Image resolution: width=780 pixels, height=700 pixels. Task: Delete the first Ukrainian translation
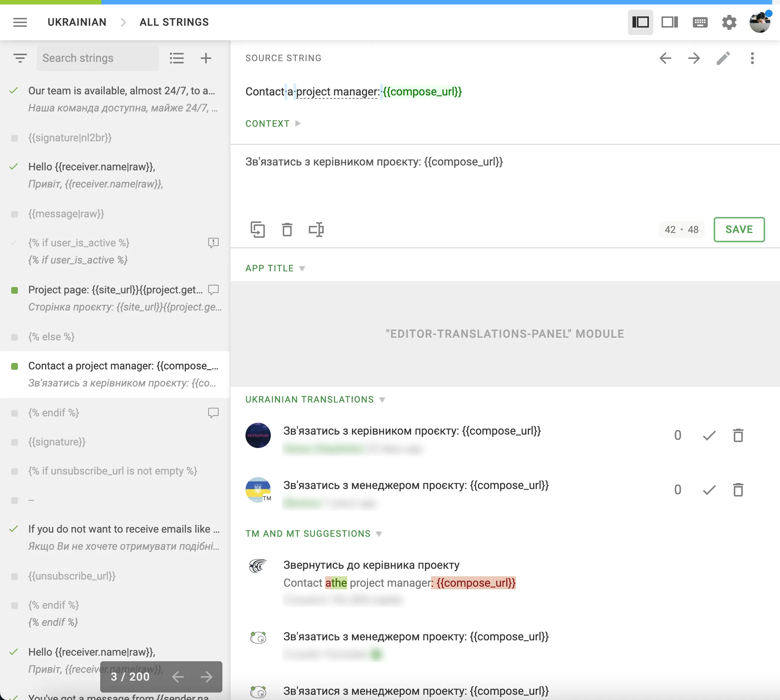(739, 435)
